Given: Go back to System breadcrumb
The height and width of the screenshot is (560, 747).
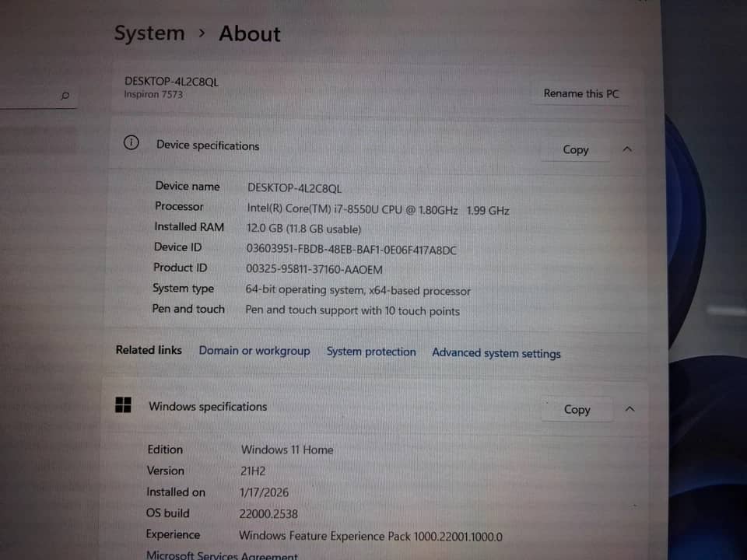Looking at the screenshot, I should (149, 33).
